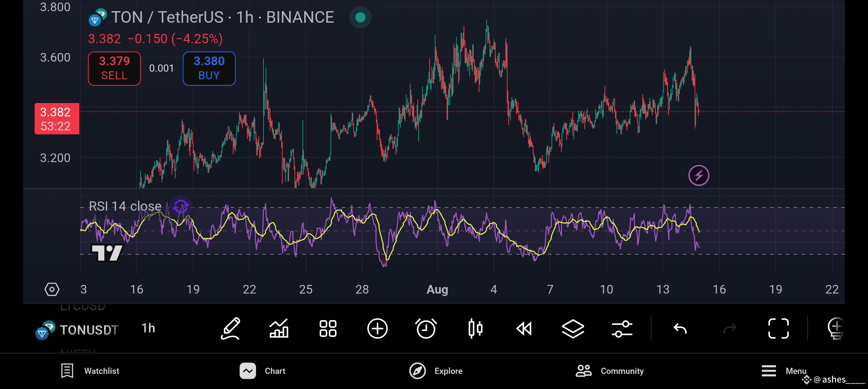Redo the last action
This screenshot has width=868, height=389.
click(x=730, y=328)
